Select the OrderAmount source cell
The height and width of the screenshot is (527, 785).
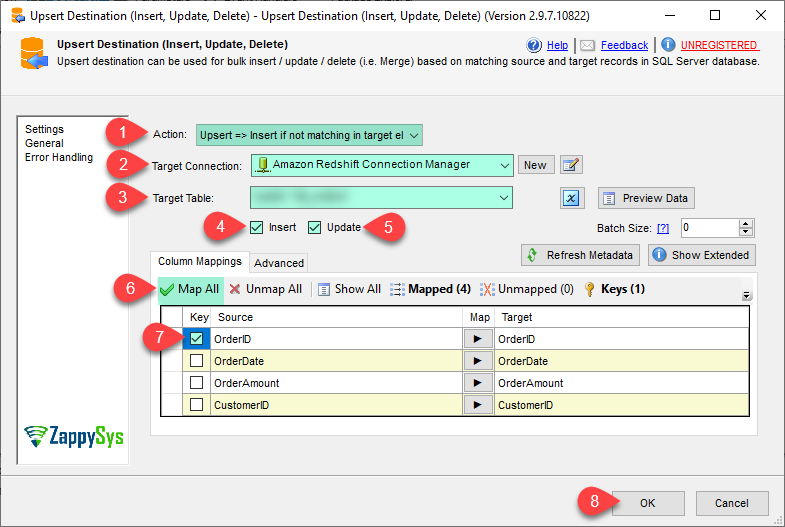336,383
